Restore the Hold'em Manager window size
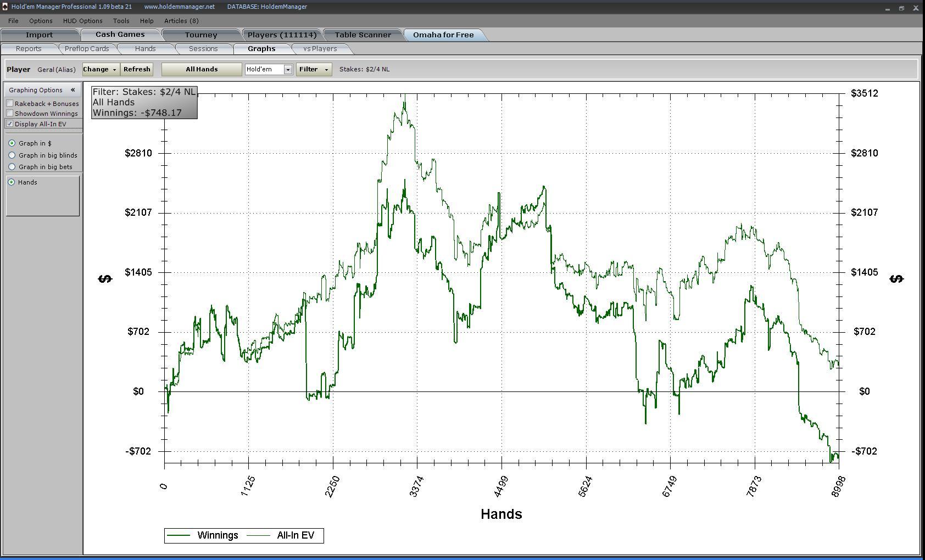This screenshot has height=560, width=925. pos(901,8)
